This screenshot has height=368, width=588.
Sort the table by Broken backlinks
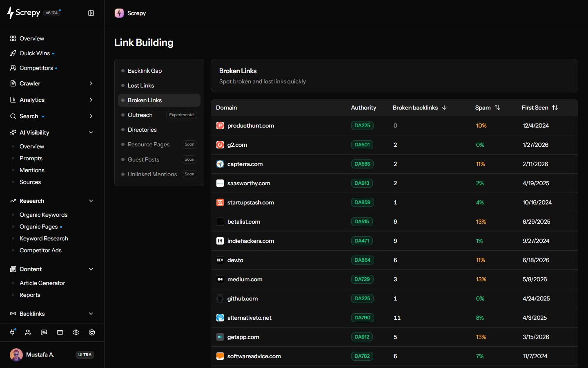[x=420, y=108]
